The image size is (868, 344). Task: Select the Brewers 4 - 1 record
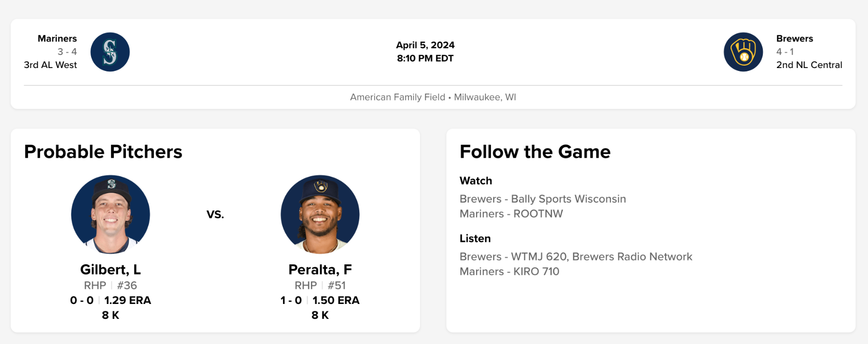(x=785, y=52)
